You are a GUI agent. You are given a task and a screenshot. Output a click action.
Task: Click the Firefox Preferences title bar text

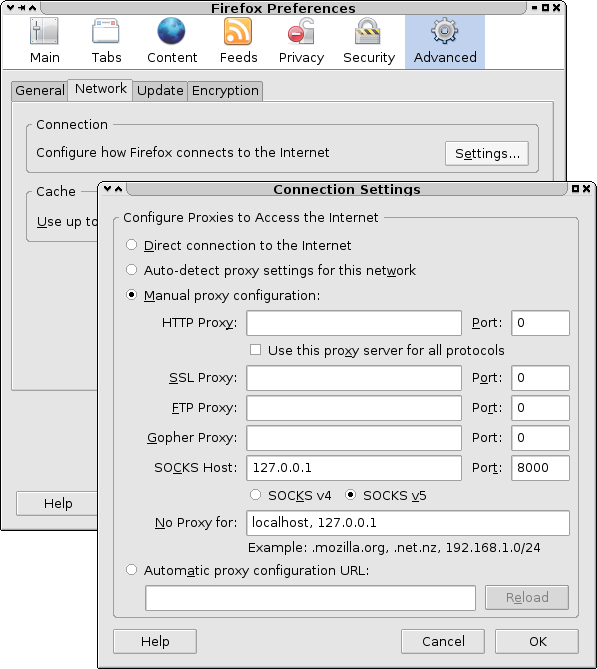pyautogui.click(x=283, y=8)
